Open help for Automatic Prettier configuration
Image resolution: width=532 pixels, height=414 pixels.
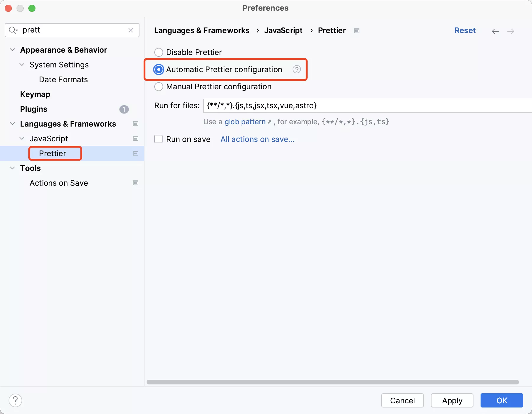pyautogui.click(x=296, y=69)
